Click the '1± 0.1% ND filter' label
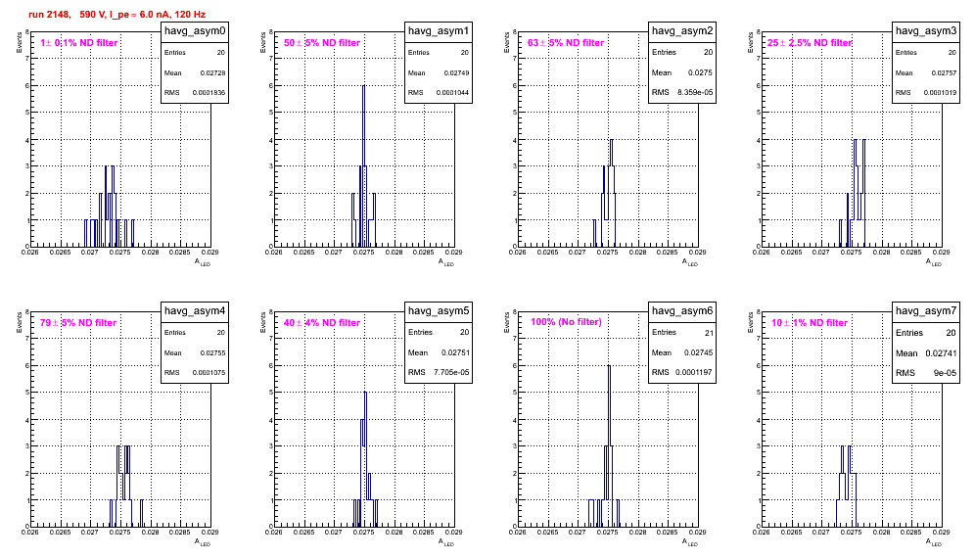 [x=79, y=42]
